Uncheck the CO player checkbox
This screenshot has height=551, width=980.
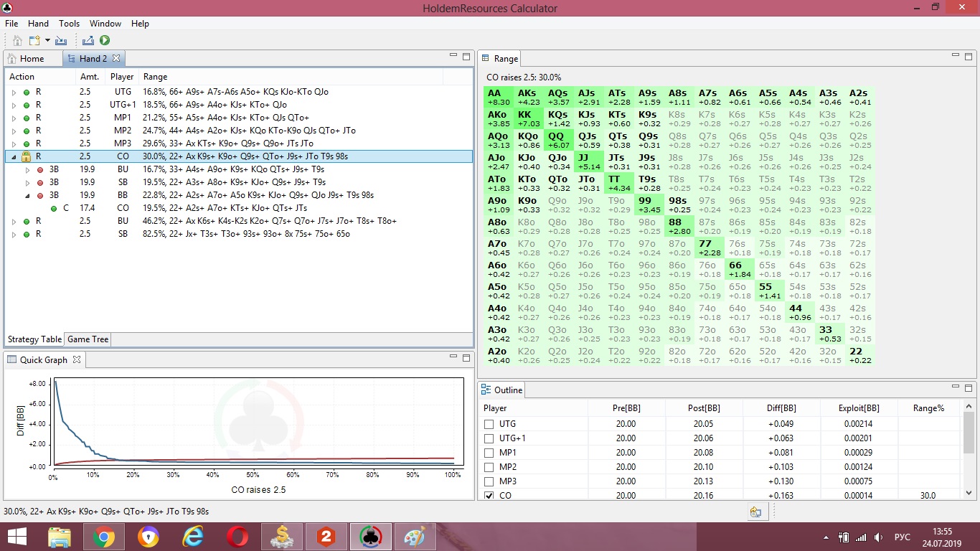coord(489,496)
